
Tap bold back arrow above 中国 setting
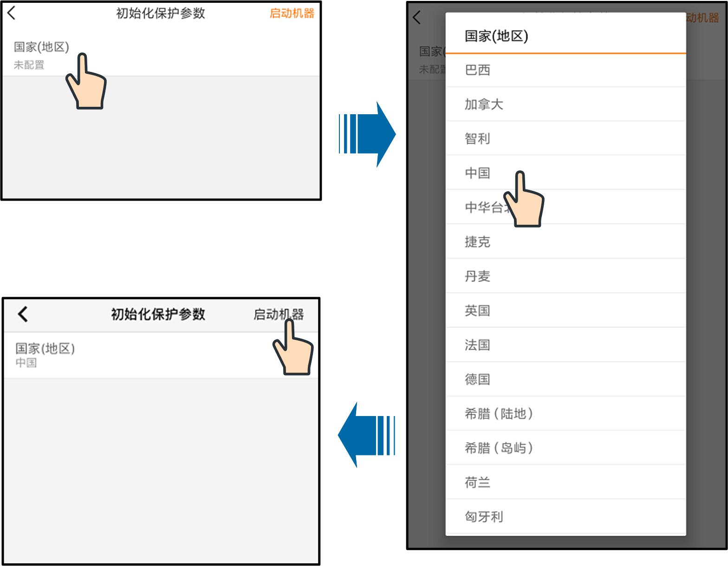(23, 314)
